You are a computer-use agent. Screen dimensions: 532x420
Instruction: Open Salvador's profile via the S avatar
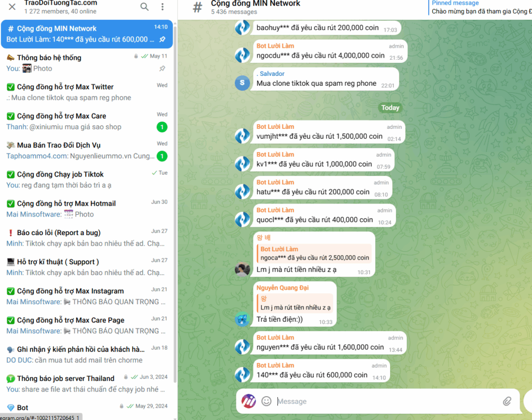pyautogui.click(x=242, y=83)
